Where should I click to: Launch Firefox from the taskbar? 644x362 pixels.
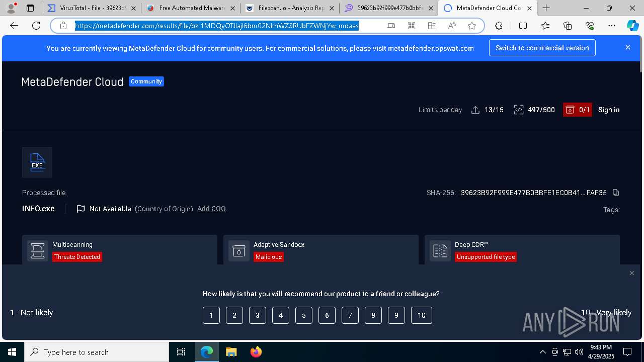pos(256,352)
